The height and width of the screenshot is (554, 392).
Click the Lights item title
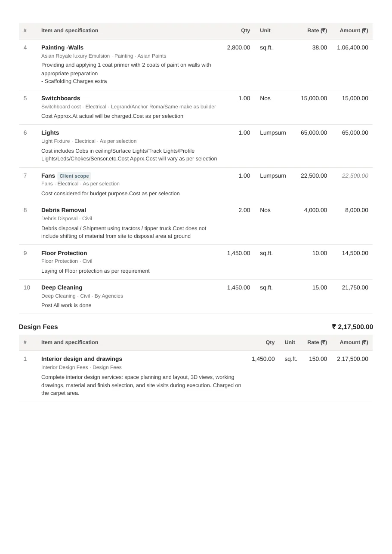point(50,132)
